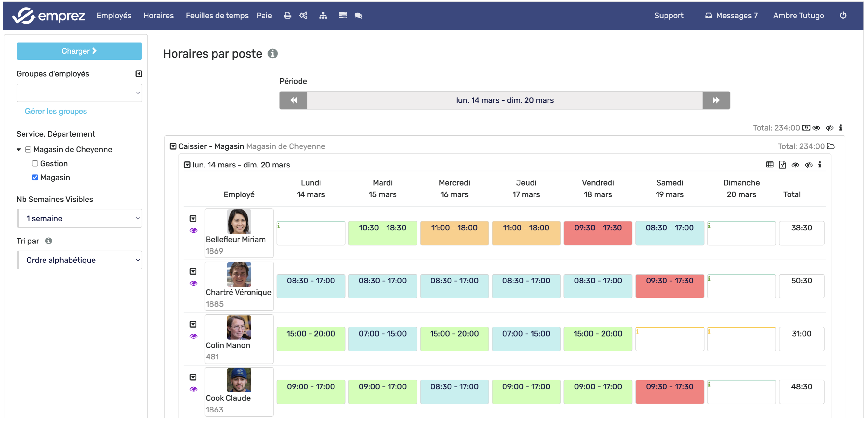Viewport: 868px width, 422px height.
Task: Click the power logout icon
Action: pos(843,16)
